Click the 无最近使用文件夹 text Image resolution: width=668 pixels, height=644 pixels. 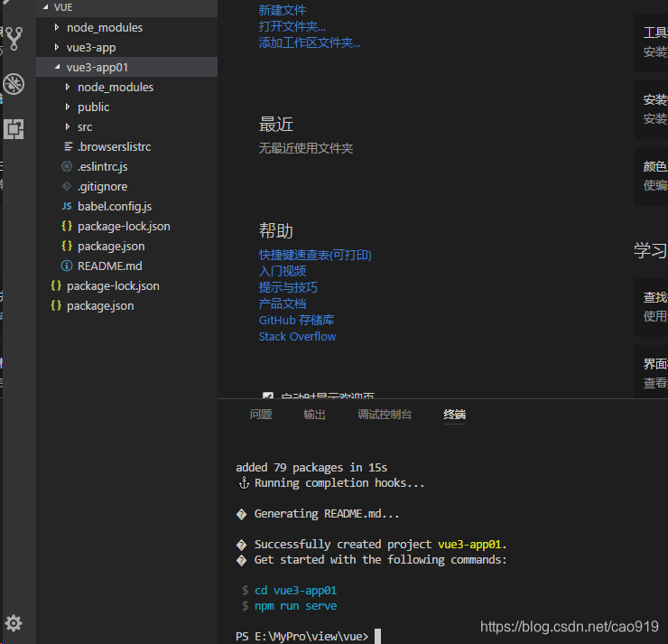(x=306, y=148)
